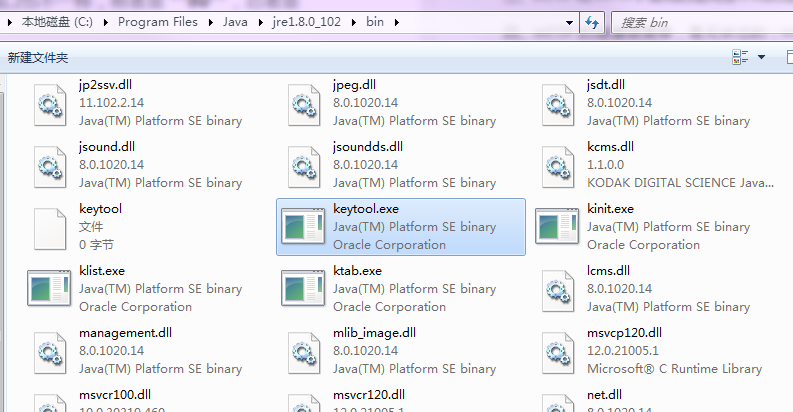793x412 pixels.
Task: Click the kcms.dll file name
Action: 610,147
